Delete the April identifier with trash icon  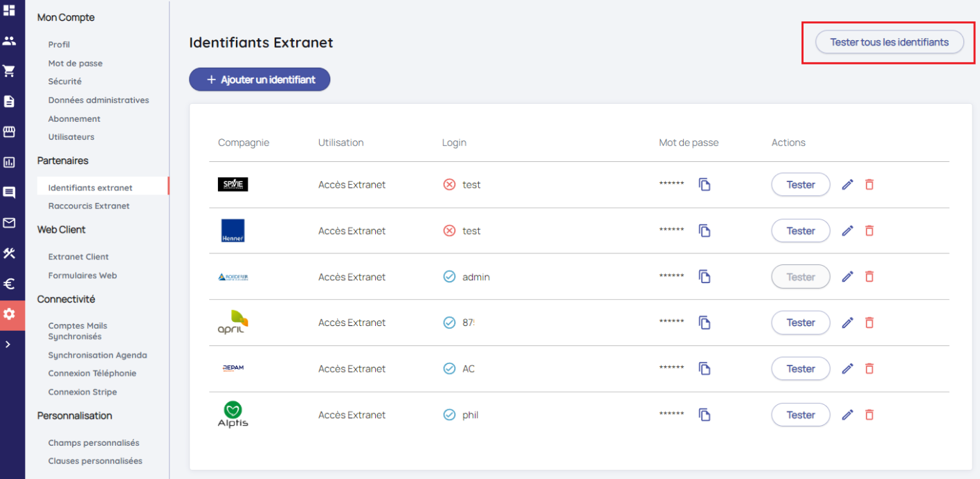click(x=869, y=323)
